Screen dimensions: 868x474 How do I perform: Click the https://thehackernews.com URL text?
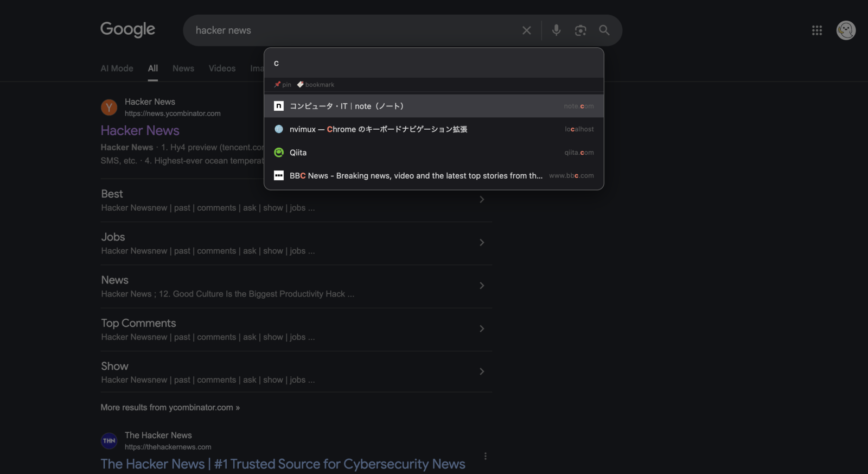click(x=168, y=447)
